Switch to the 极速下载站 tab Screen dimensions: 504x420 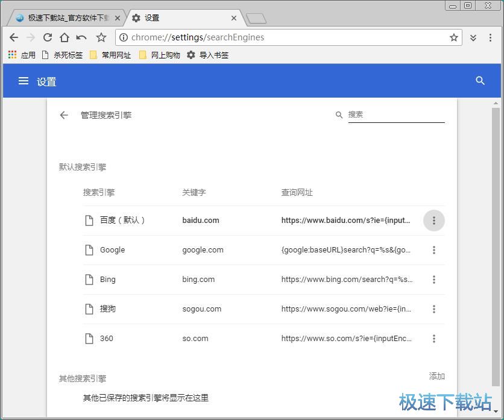click(x=66, y=18)
